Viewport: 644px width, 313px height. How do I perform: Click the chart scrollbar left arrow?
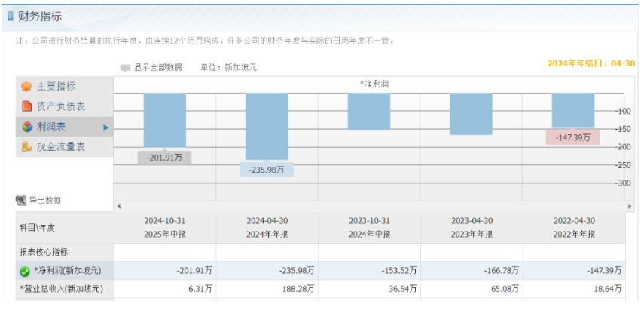tap(119, 206)
